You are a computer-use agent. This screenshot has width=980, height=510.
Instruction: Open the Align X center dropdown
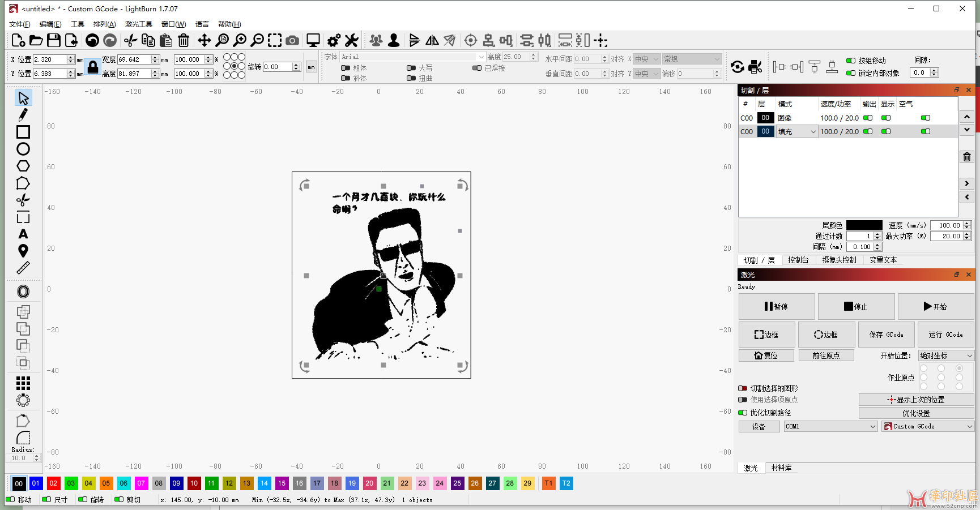(x=647, y=59)
